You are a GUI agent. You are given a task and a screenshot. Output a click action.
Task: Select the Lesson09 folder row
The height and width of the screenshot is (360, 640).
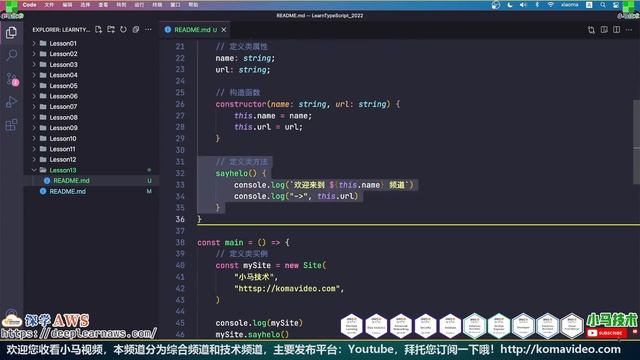click(x=91, y=128)
